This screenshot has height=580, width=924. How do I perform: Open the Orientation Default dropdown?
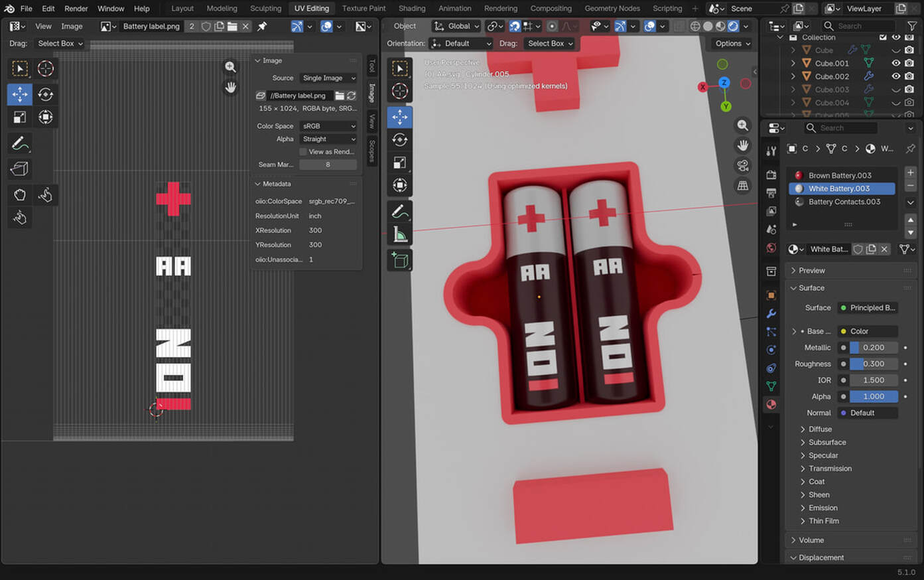tap(461, 44)
